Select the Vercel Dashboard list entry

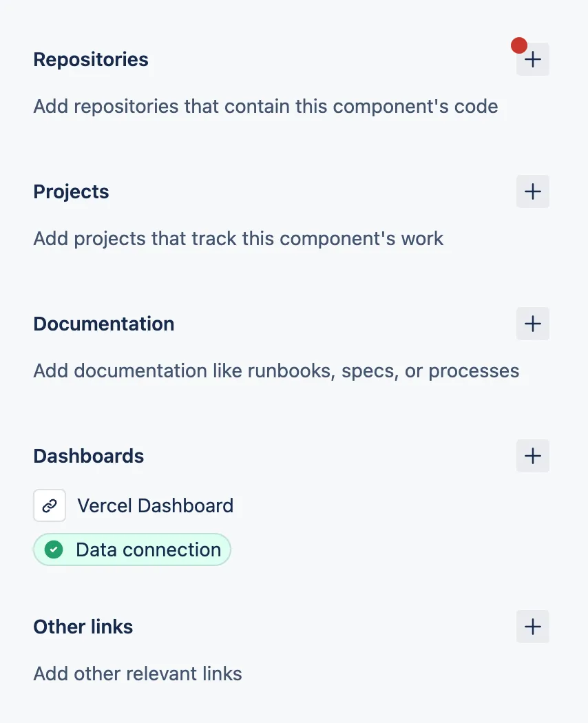[x=155, y=505]
